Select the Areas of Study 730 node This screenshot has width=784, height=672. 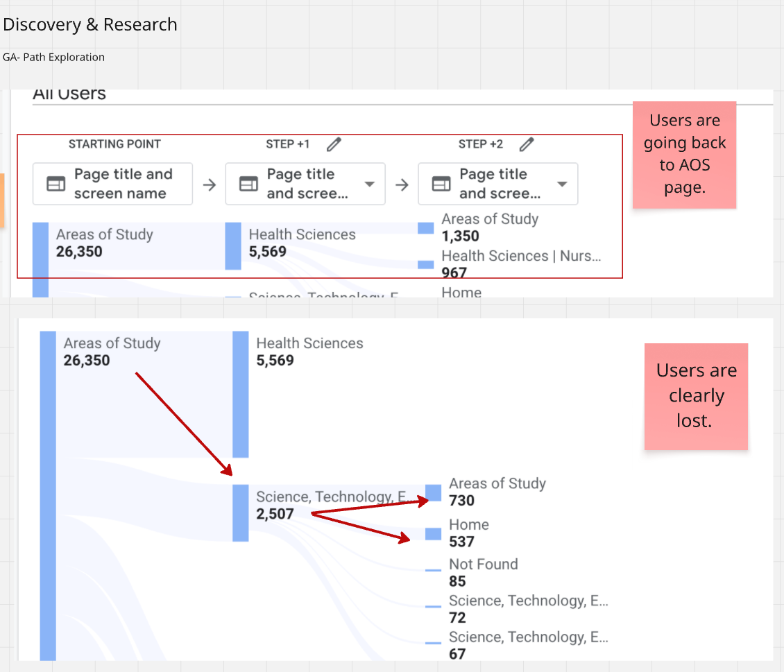coord(434,492)
